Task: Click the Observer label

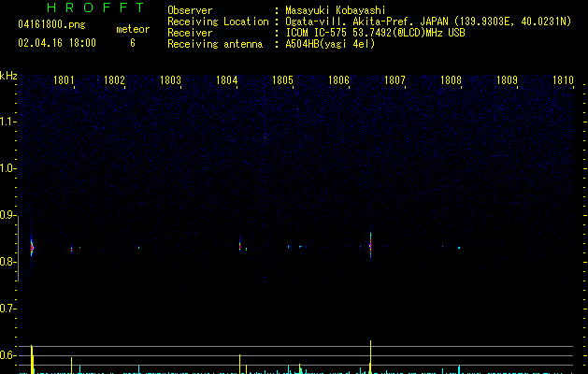Action: (x=190, y=10)
